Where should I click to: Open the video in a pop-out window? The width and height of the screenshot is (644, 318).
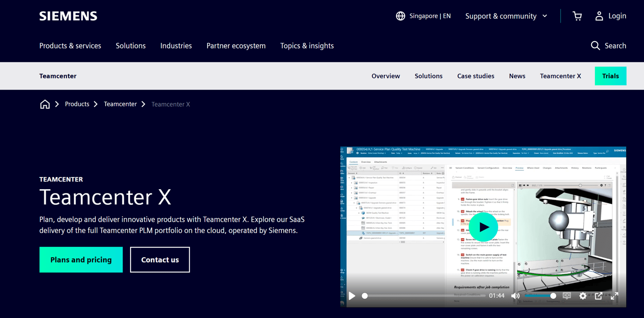[598, 296]
